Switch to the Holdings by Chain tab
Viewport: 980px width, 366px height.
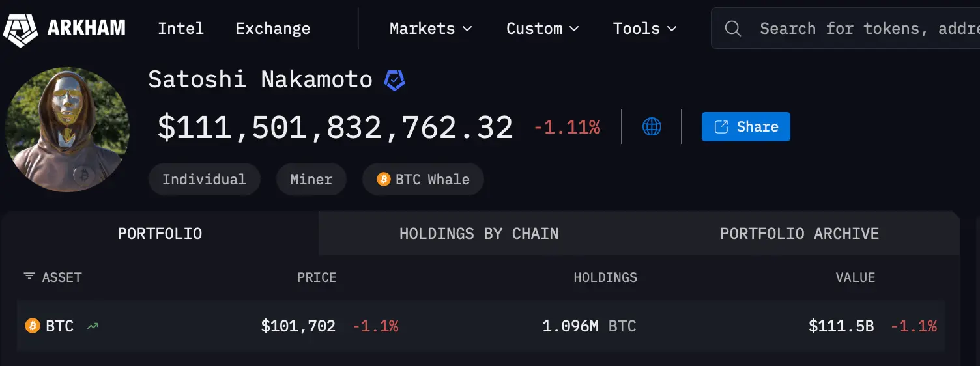[x=479, y=234]
